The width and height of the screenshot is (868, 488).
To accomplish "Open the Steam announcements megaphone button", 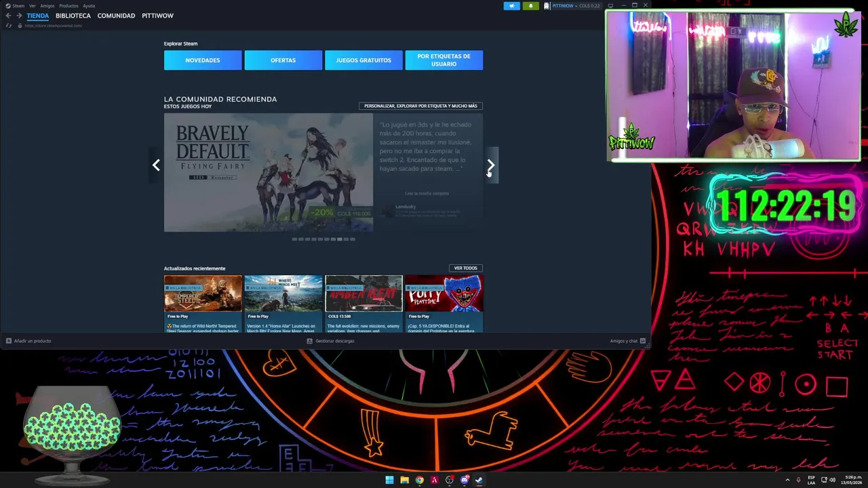I will 511,6.
